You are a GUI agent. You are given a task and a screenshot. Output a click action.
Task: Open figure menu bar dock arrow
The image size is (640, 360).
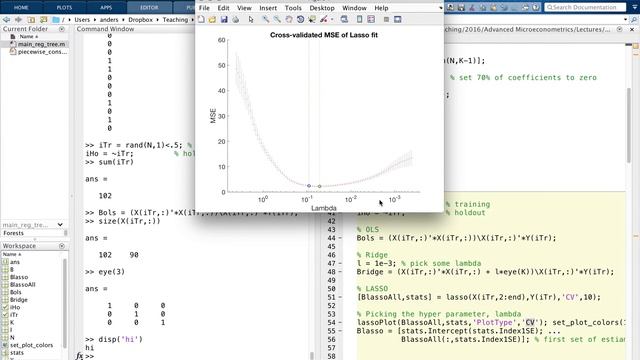tap(440, 8)
